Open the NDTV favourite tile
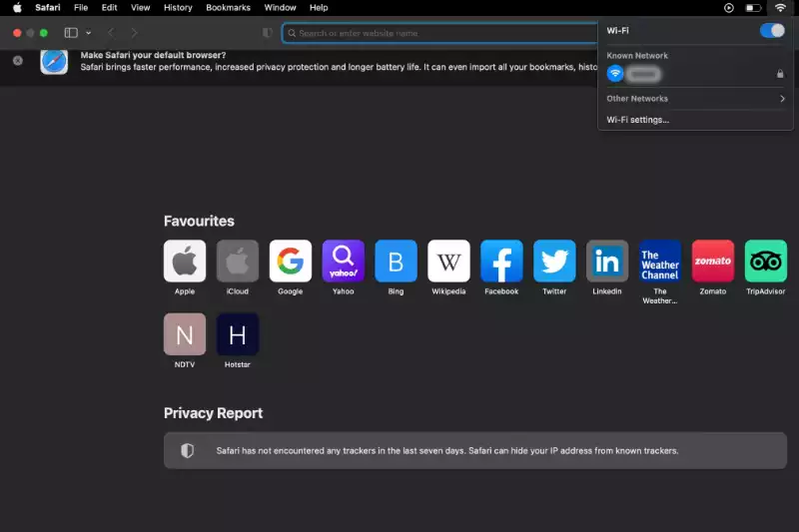799x532 pixels. pyautogui.click(x=185, y=334)
